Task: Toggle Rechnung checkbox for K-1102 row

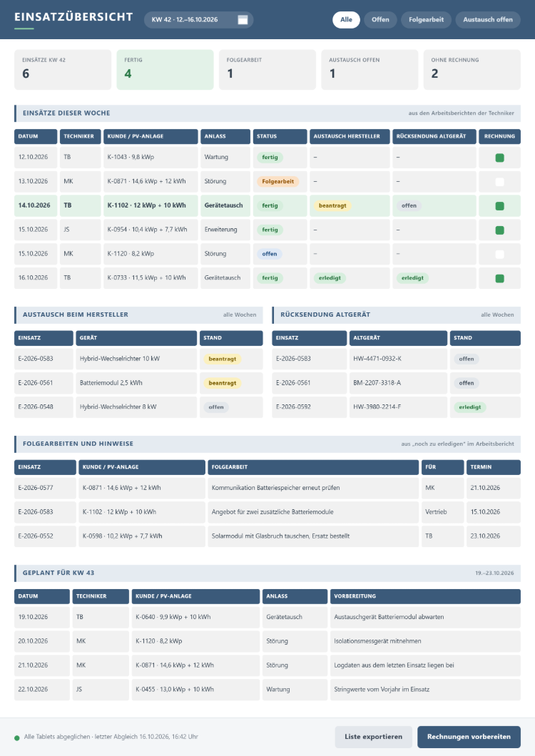Action: point(499,206)
